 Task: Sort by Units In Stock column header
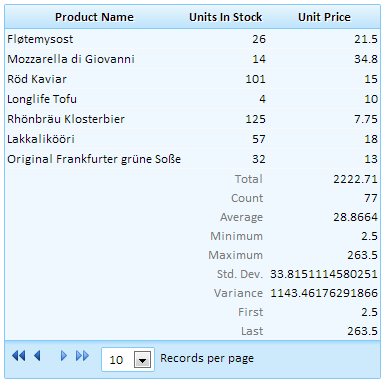225,17
